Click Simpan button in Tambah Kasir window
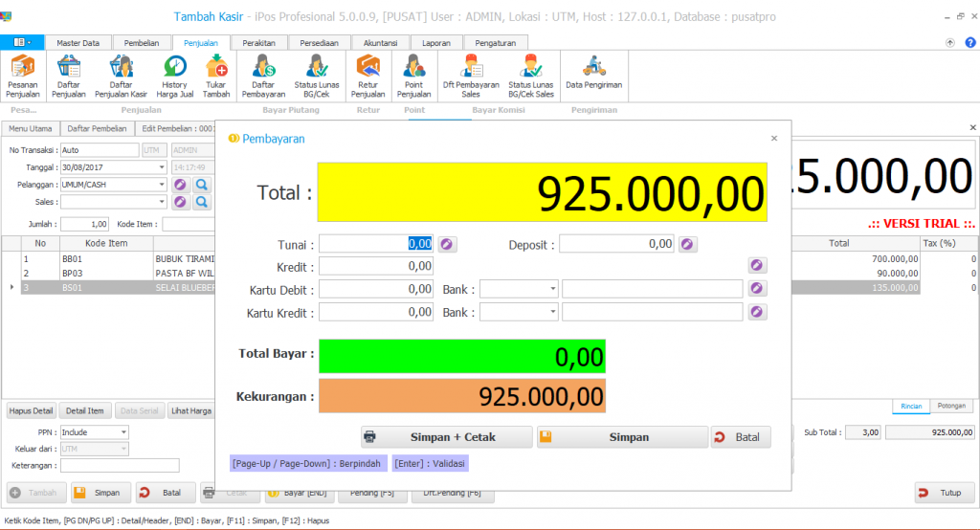The image size is (980, 530). pos(101,493)
